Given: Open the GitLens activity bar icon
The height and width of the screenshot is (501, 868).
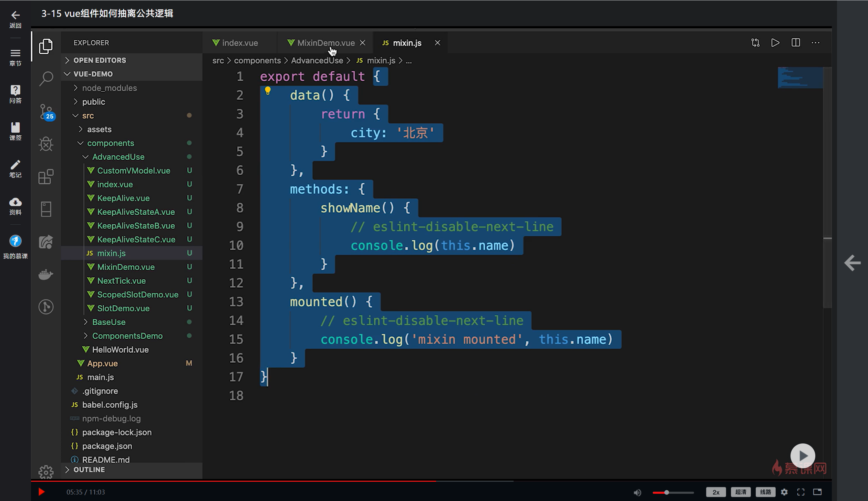Looking at the screenshot, I should click(x=46, y=307).
